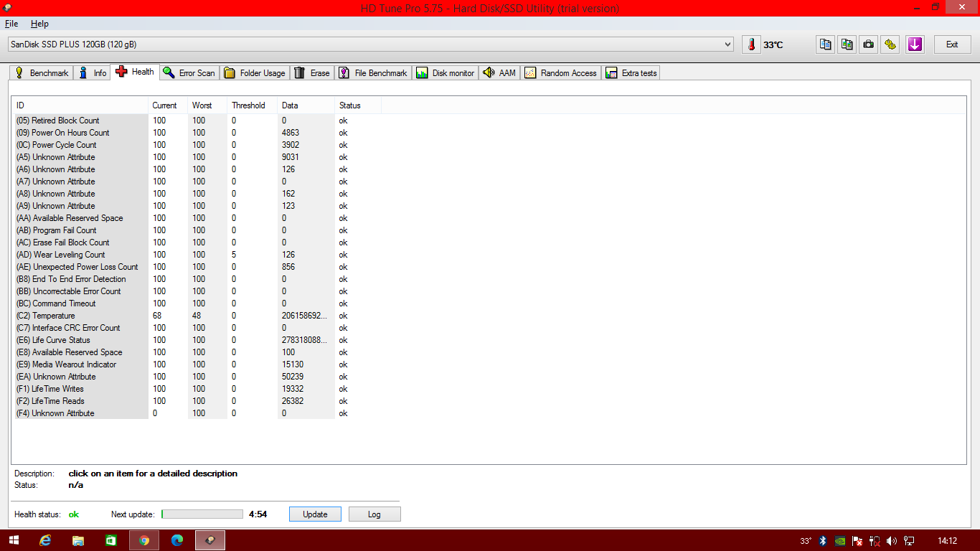Image resolution: width=980 pixels, height=551 pixels.
Task: Click the taskbar clock showing 14:12
Action: (948, 540)
